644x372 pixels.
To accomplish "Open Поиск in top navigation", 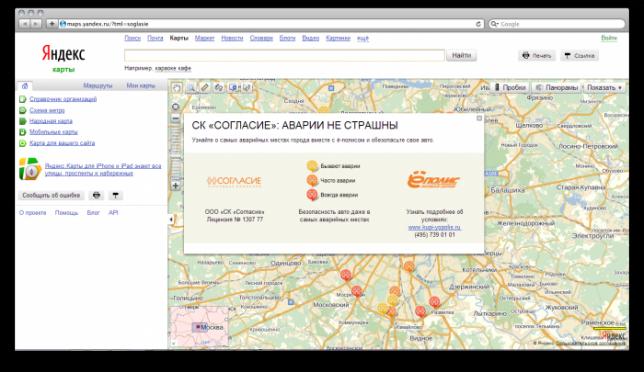I will [x=132, y=38].
